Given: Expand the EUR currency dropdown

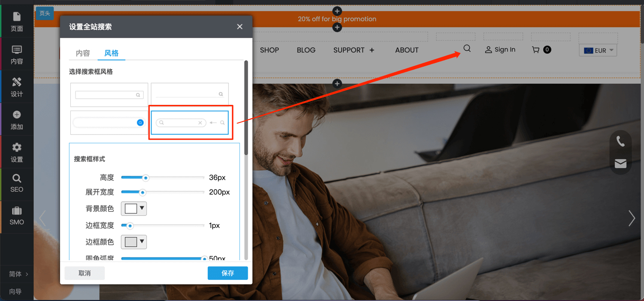Looking at the screenshot, I should point(598,50).
